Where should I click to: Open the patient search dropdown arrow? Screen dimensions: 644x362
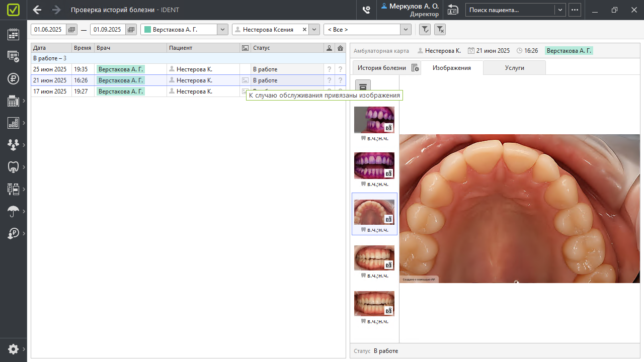point(560,10)
